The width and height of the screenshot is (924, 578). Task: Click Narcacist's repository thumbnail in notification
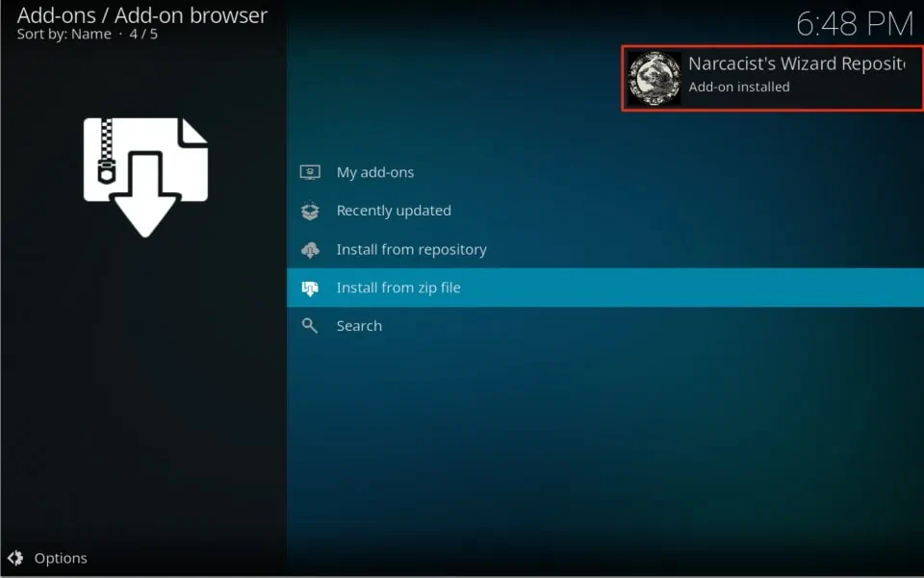(653, 78)
